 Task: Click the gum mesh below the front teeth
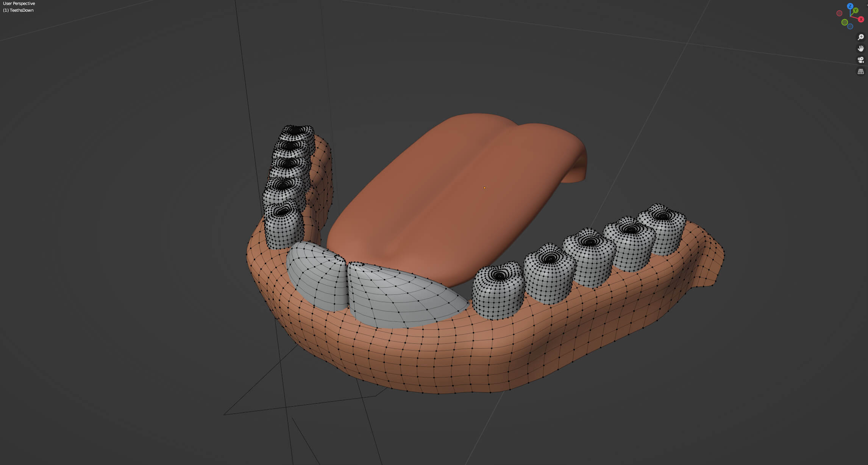pos(398,352)
